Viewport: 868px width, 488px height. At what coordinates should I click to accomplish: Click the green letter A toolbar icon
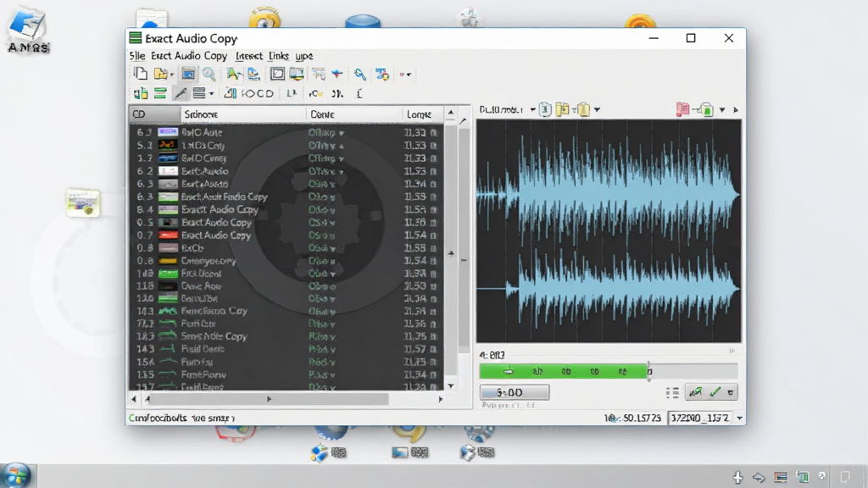click(x=234, y=74)
